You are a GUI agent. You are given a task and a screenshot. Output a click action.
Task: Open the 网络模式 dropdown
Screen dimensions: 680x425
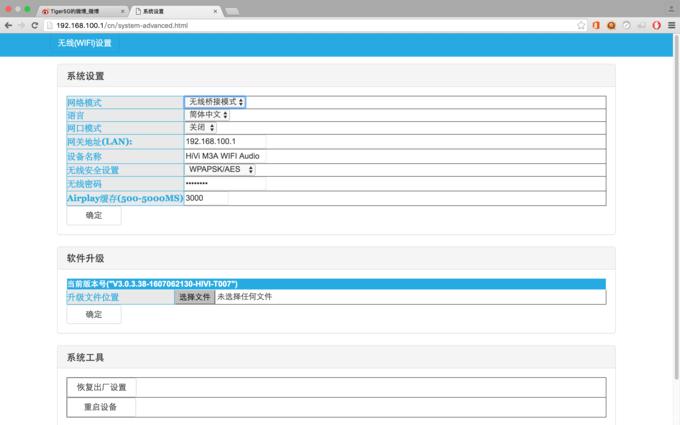(x=215, y=102)
